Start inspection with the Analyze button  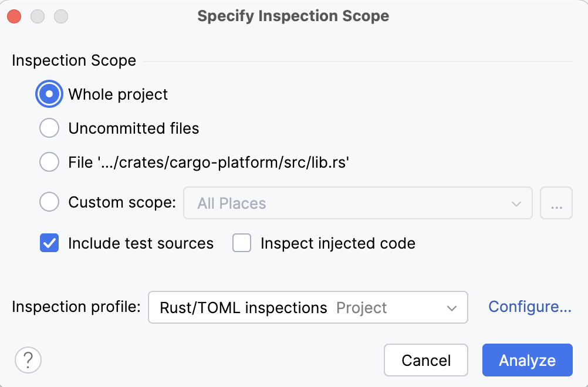[x=527, y=360]
